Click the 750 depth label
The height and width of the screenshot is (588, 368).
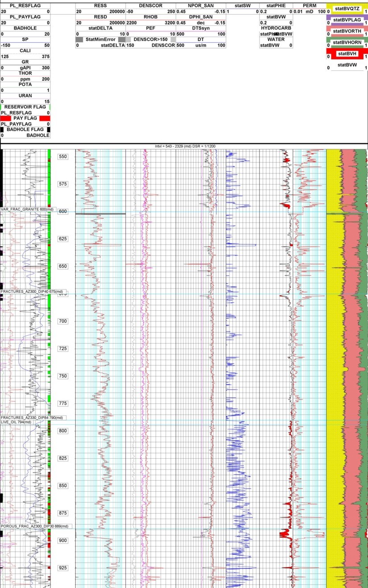pyautogui.click(x=62, y=376)
